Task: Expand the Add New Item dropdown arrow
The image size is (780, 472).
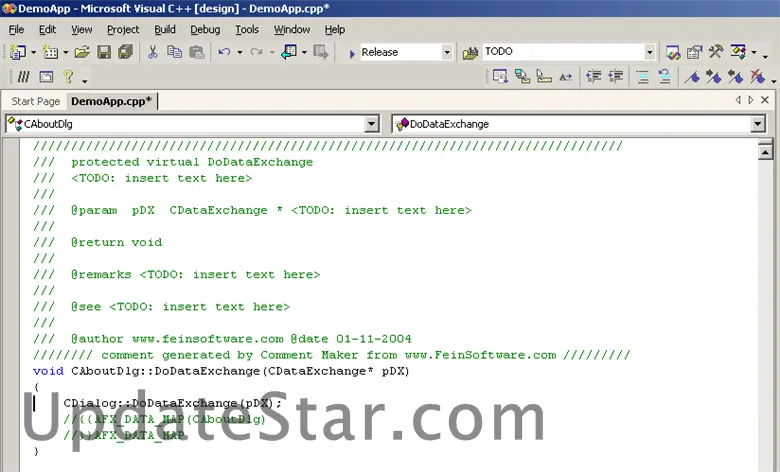Action: [65, 52]
